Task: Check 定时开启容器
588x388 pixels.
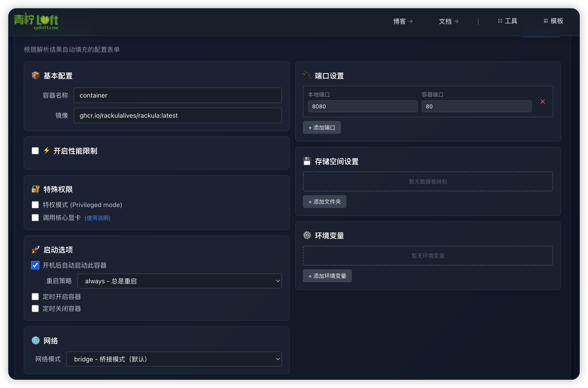Action: point(35,296)
